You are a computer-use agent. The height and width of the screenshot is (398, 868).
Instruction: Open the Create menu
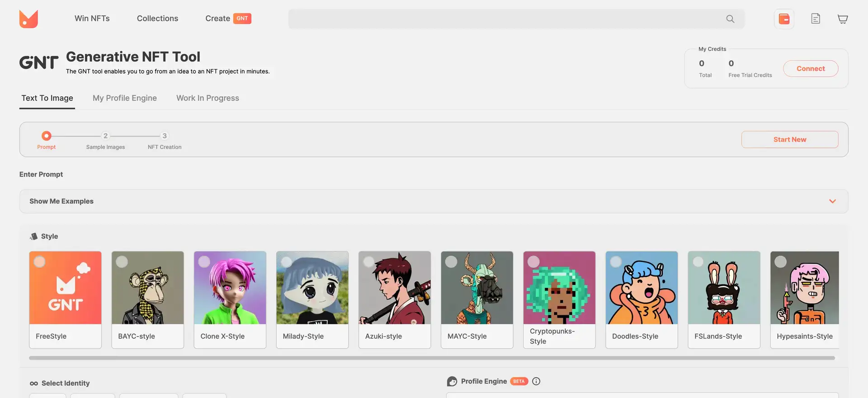(x=217, y=19)
